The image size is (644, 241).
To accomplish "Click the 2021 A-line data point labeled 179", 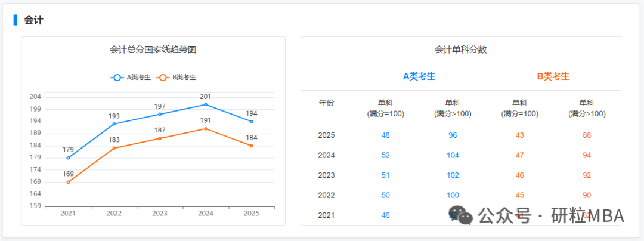I will (68, 157).
